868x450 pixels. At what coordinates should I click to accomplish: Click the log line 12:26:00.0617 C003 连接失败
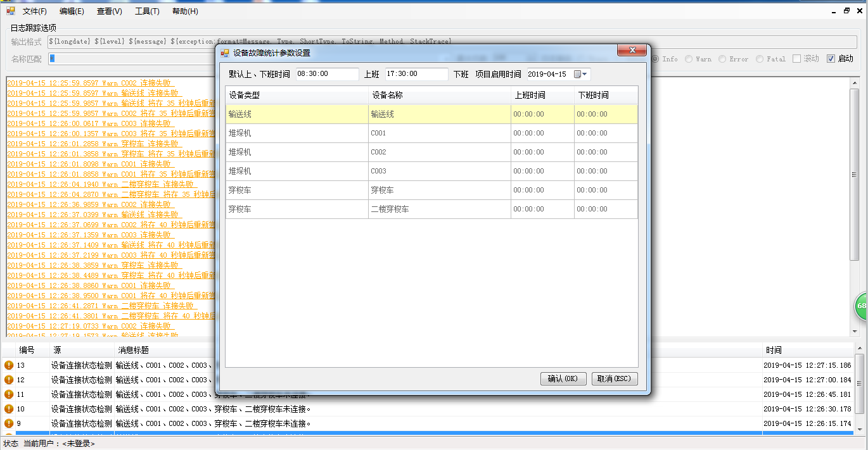(x=89, y=123)
